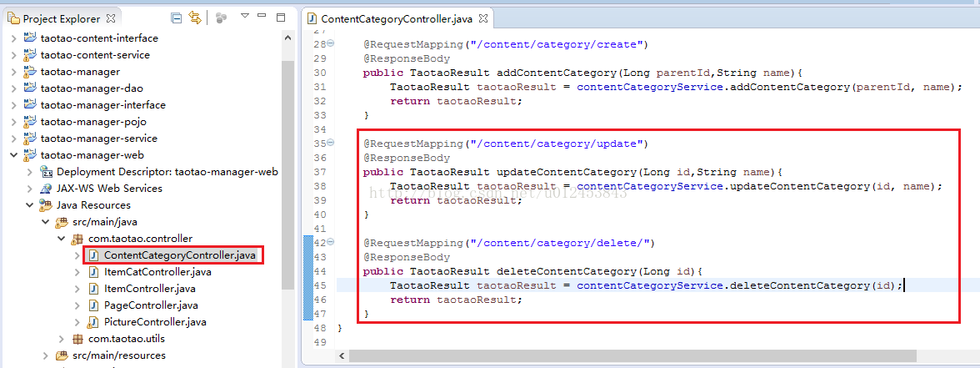Click the taotao-content-service project icon
The width and height of the screenshot is (980, 368).
point(29,55)
